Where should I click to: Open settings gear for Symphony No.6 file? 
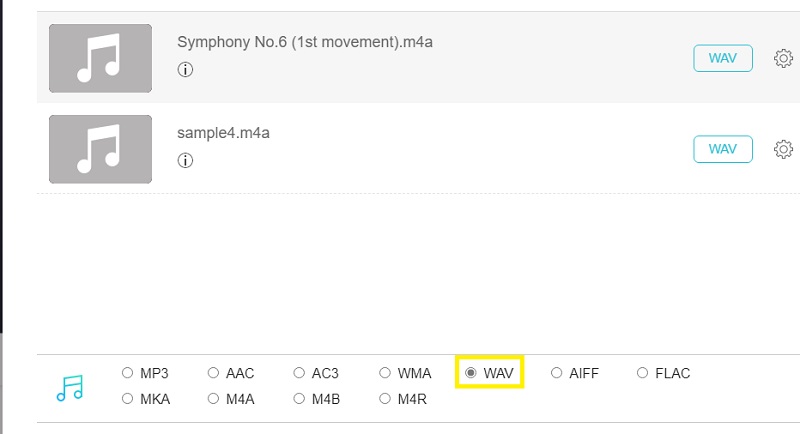[x=783, y=59]
